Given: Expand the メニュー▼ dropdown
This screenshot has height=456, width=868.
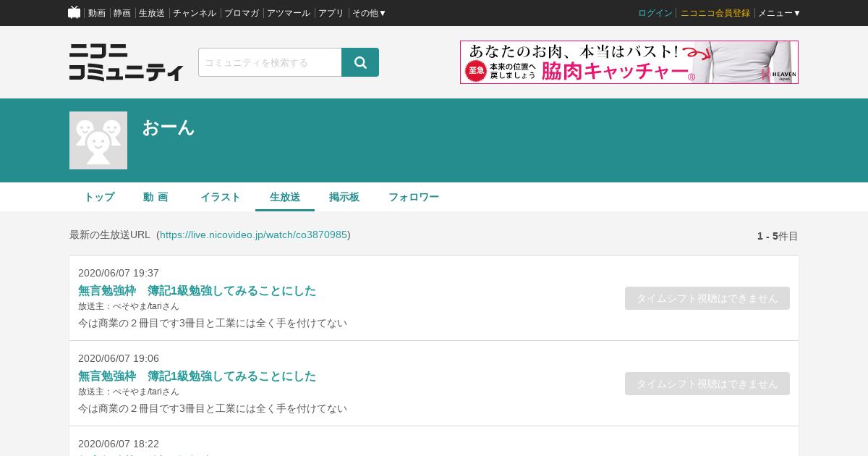Looking at the screenshot, I should (x=780, y=13).
